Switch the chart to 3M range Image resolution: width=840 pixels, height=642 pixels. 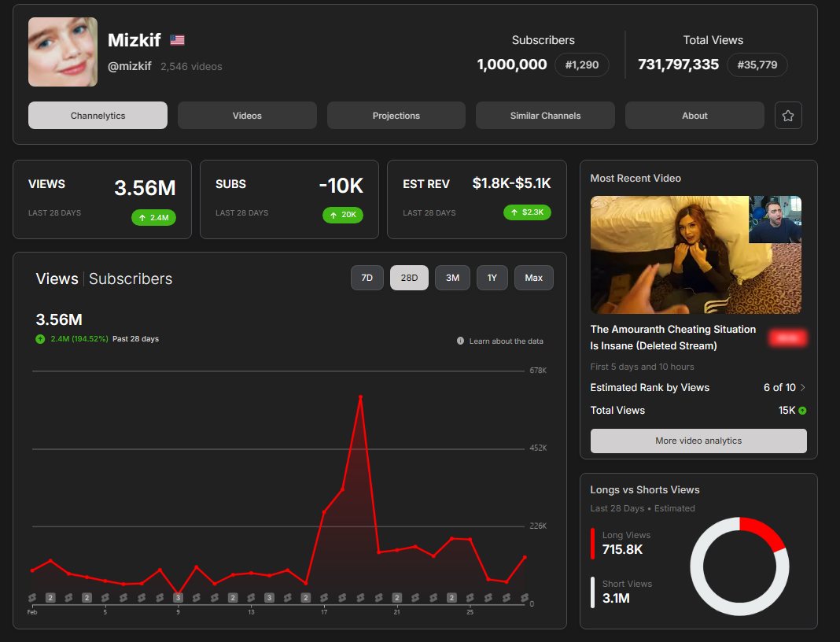pos(453,278)
